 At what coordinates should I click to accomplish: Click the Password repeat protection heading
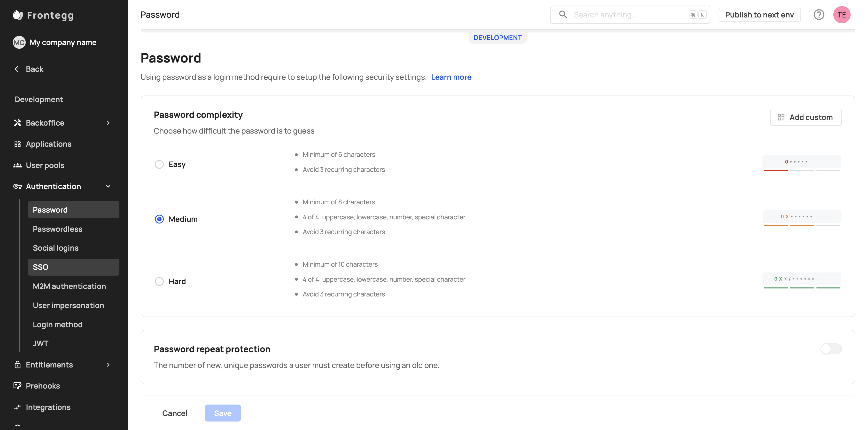tap(212, 349)
